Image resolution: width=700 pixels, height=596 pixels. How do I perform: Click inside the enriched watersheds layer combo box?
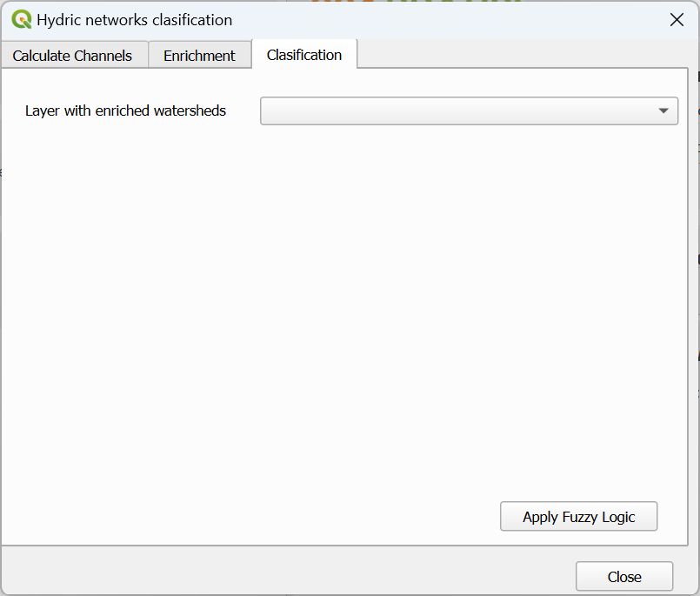pyautogui.click(x=452, y=110)
